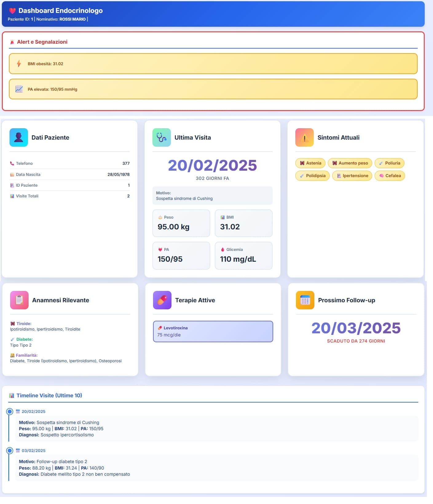Click the pill icon of Terapie Attive

pos(162,300)
